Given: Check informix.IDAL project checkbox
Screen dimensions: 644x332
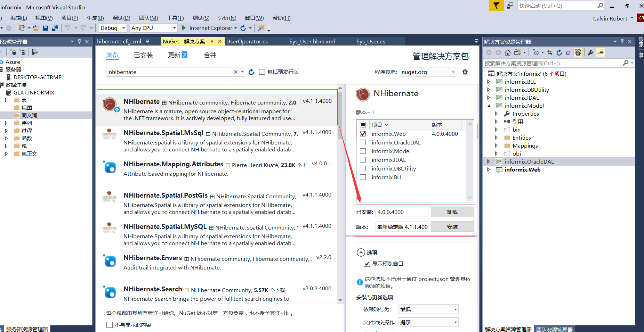Looking at the screenshot, I should click(x=363, y=160).
